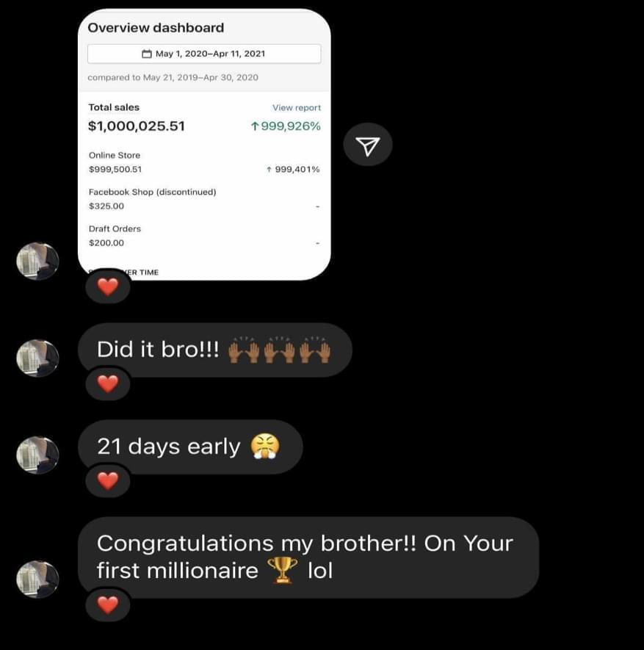Tap heart reaction under '21 days early'
The image size is (644, 650).
108,481
